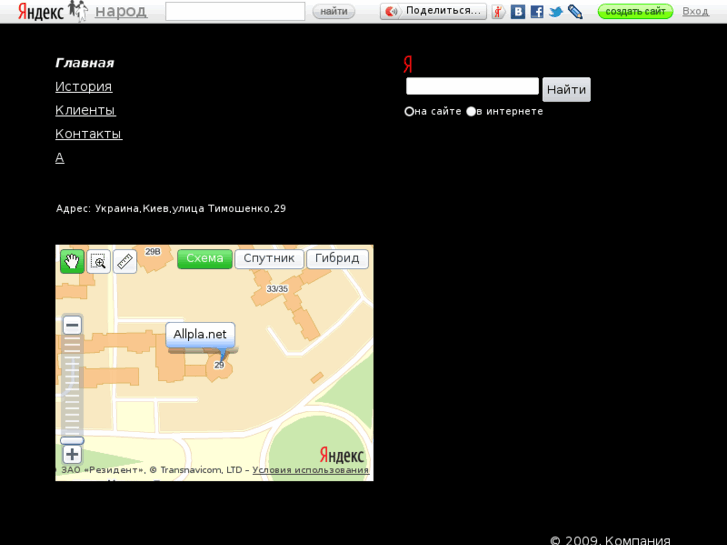Screen dimensions: 727x545
Task: Click the building label 29В on map
Action: (153, 252)
